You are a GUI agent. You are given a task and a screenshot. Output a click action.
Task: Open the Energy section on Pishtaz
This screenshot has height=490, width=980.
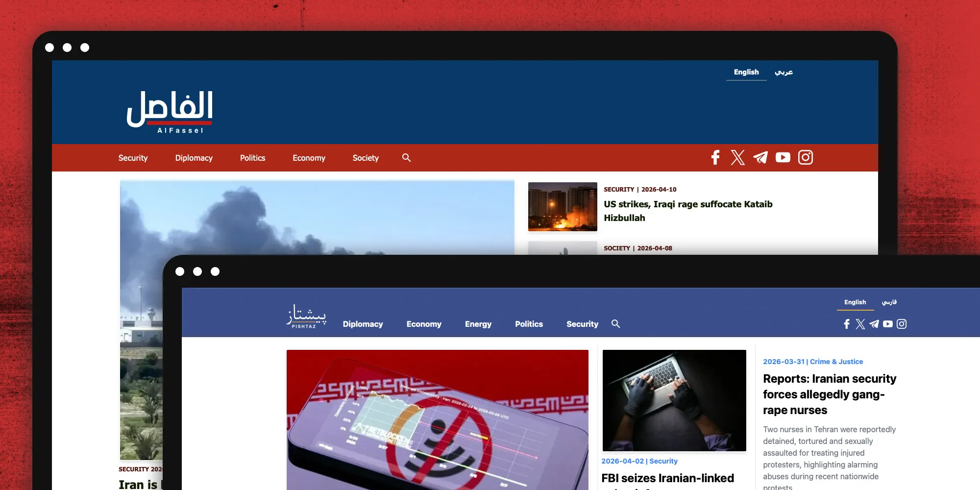pyautogui.click(x=478, y=324)
